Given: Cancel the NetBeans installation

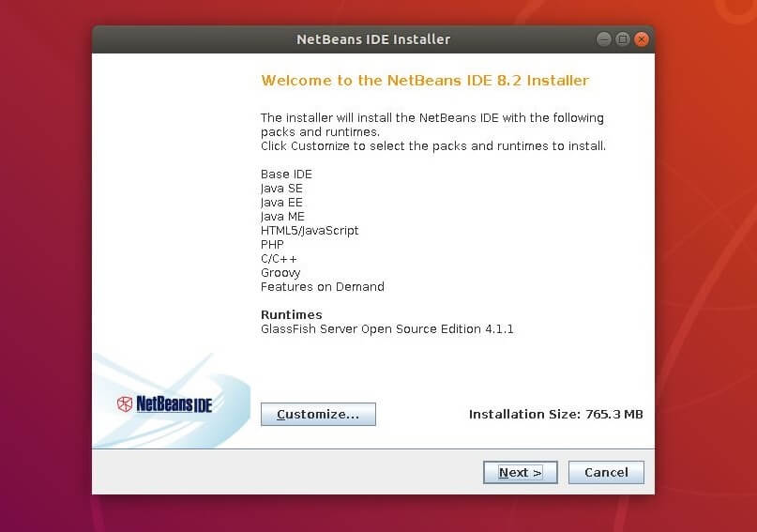Looking at the screenshot, I should point(606,472).
